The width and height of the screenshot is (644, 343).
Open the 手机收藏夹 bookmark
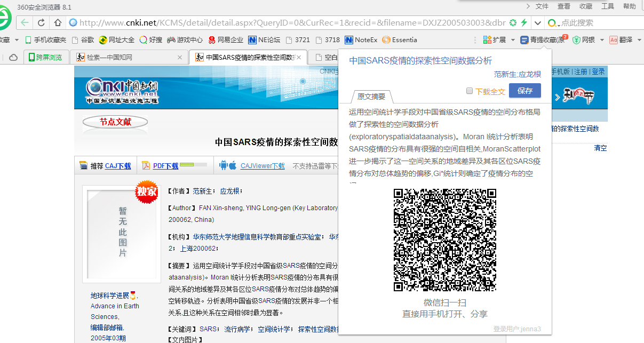[x=46, y=40]
